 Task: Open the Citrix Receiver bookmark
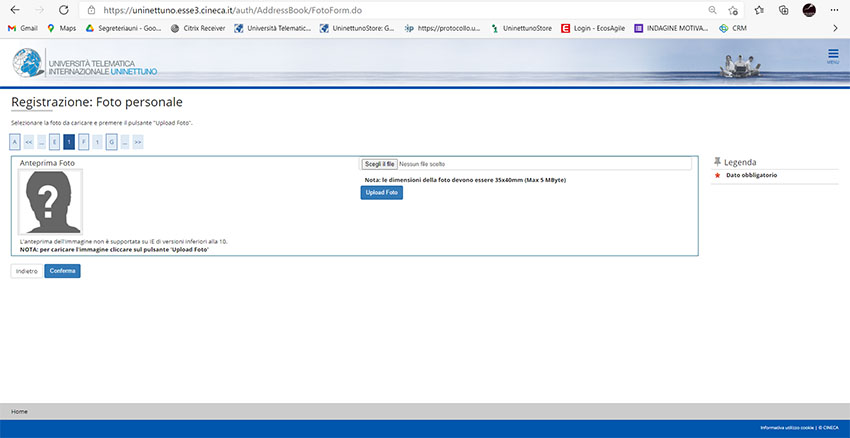tap(197, 28)
